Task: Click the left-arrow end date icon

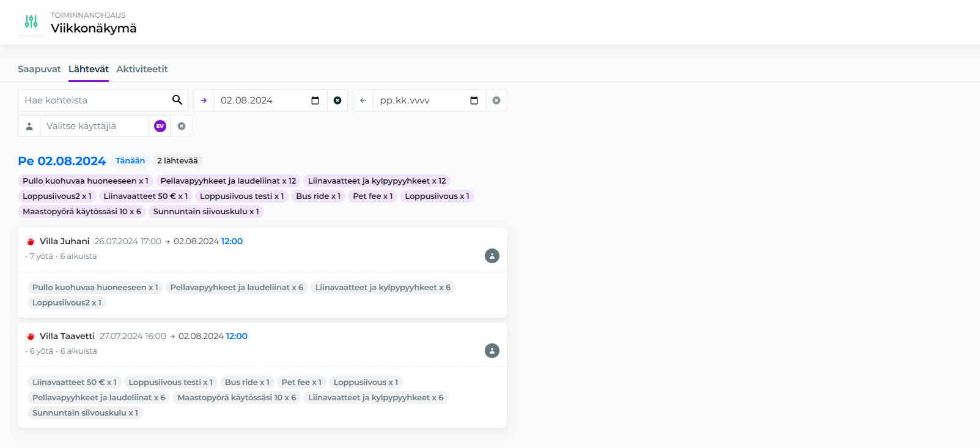Action: coord(363,100)
